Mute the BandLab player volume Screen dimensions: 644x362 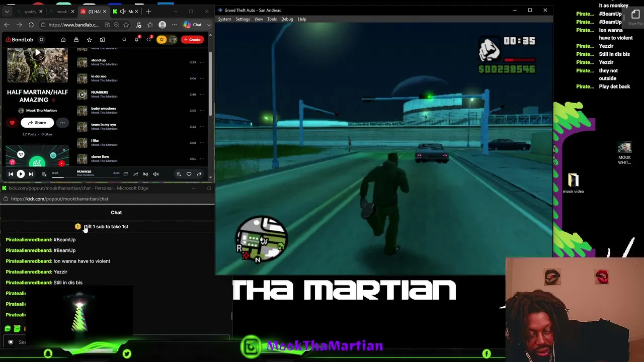(x=155, y=174)
